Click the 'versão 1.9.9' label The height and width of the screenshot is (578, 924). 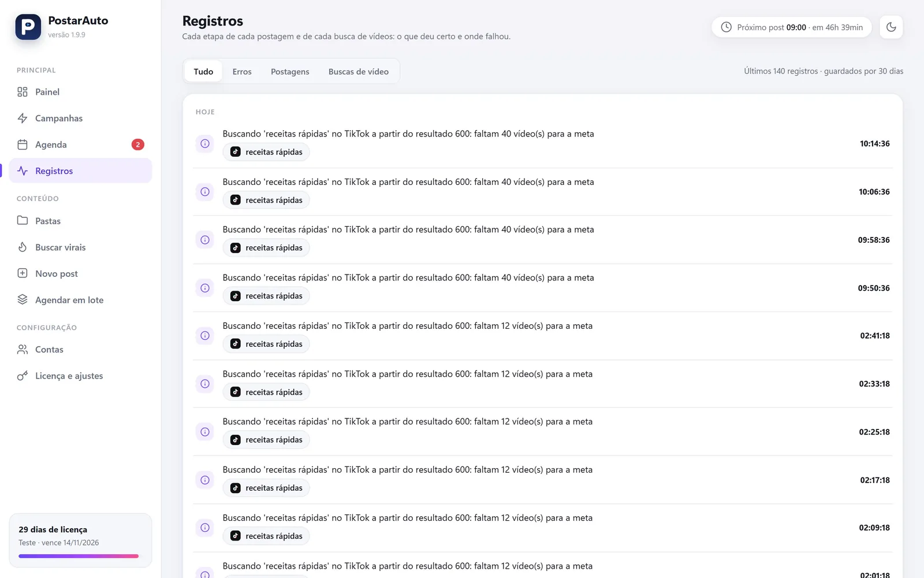[x=66, y=35]
